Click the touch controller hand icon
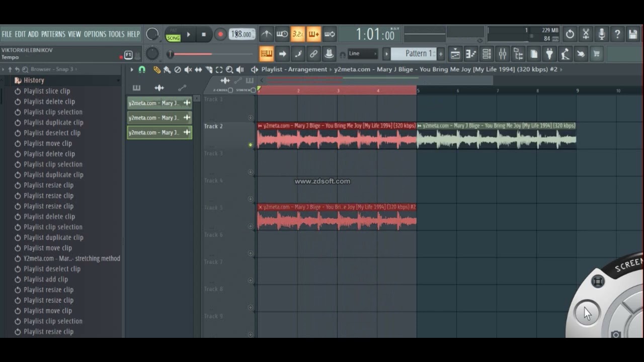644x362 pixels. pos(581,53)
